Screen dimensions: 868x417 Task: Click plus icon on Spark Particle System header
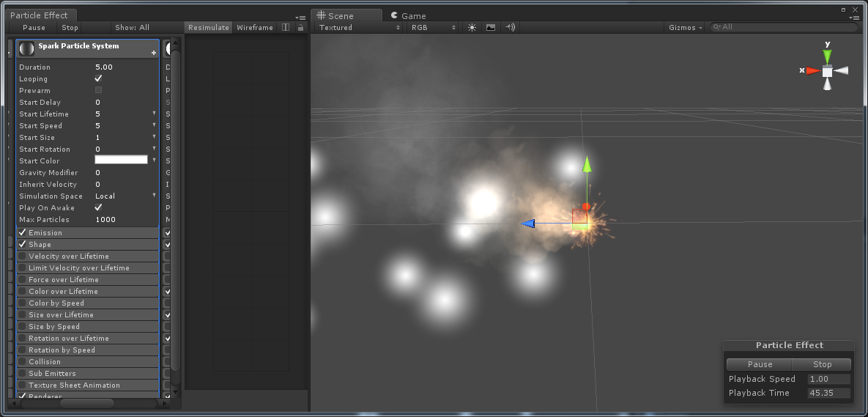pos(154,53)
